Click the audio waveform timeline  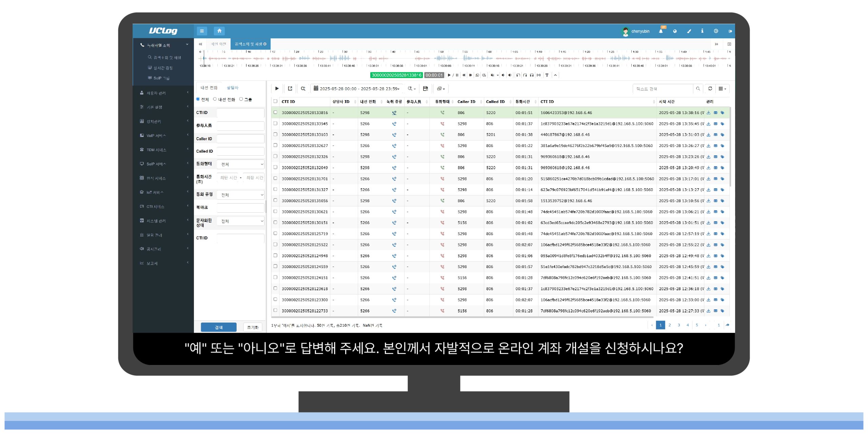pos(441,58)
